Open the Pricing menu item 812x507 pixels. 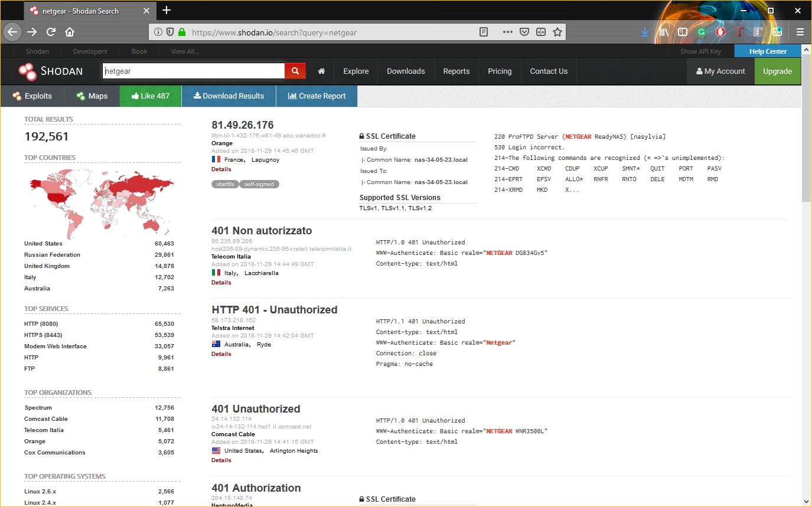pos(500,71)
